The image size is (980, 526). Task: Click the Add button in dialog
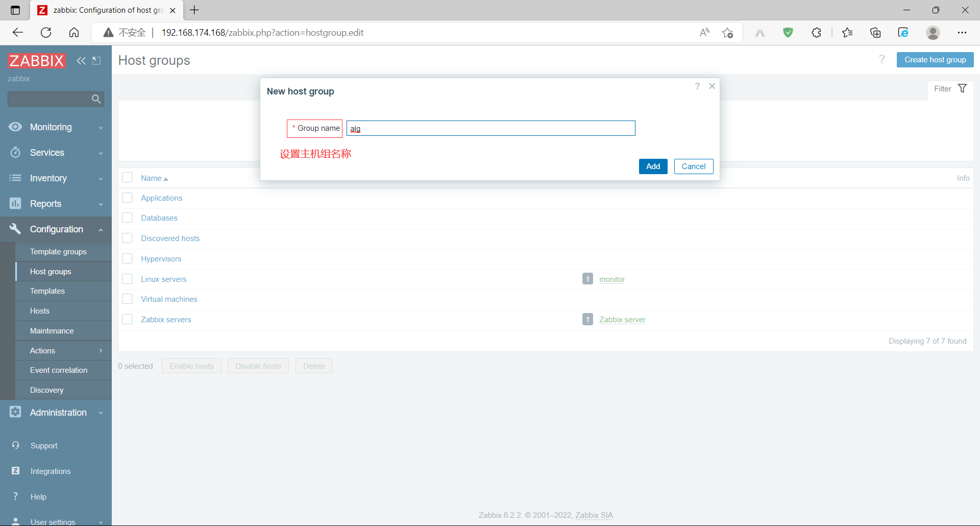(x=653, y=166)
